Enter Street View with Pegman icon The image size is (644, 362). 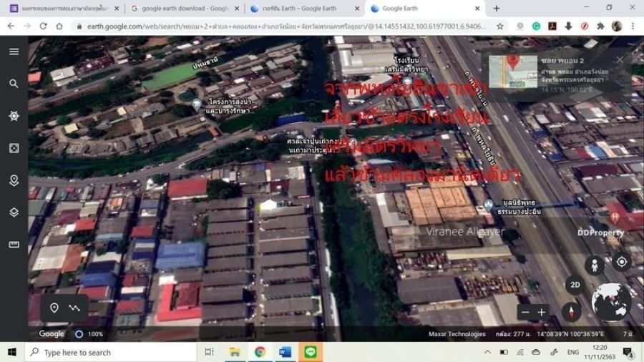tap(594, 265)
